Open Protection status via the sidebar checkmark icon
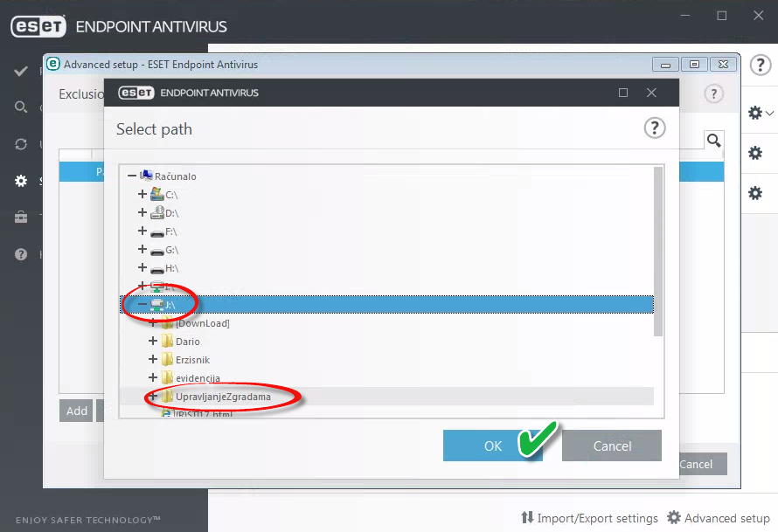 point(21,72)
